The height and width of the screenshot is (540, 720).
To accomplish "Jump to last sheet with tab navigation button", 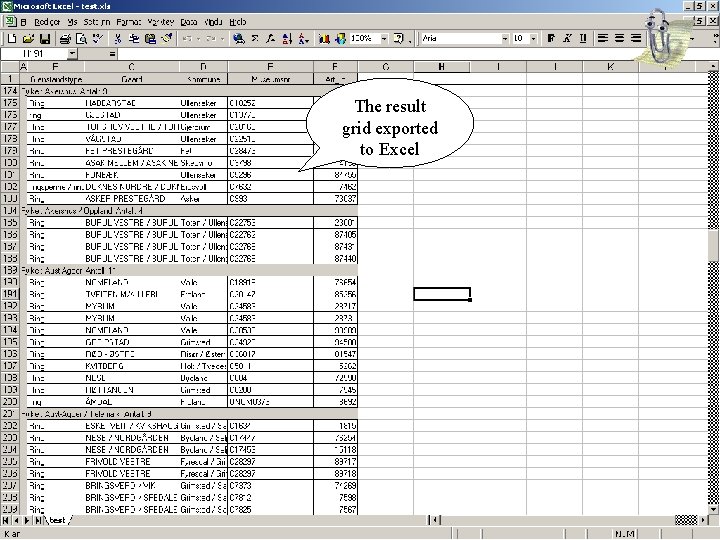I will pos(39,520).
